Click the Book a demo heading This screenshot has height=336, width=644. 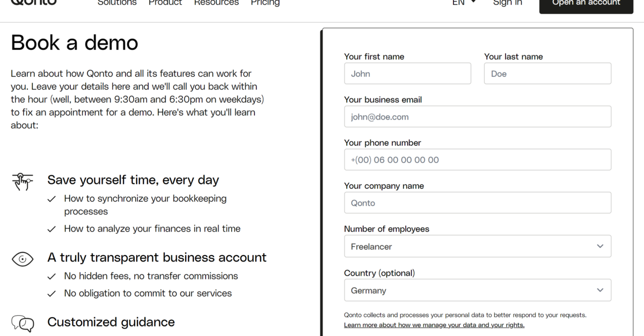click(x=75, y=43)
